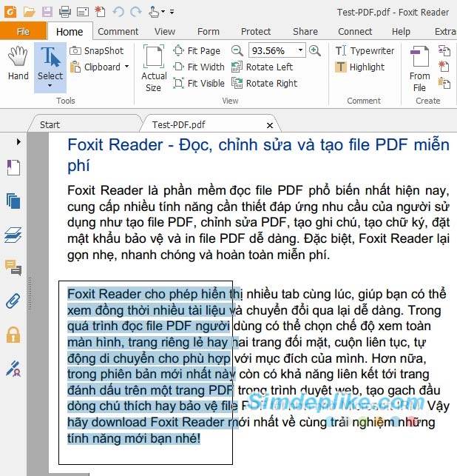Choose Fit Visible view

tap(199, 83)
